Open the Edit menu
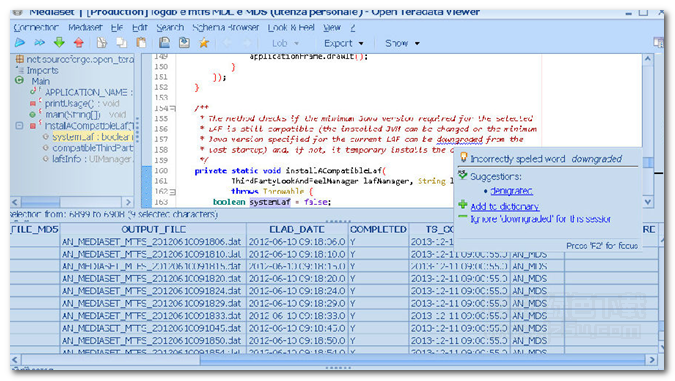Image resolution: width=675 pixels, height=381 pixels. [x=139, y=28]
